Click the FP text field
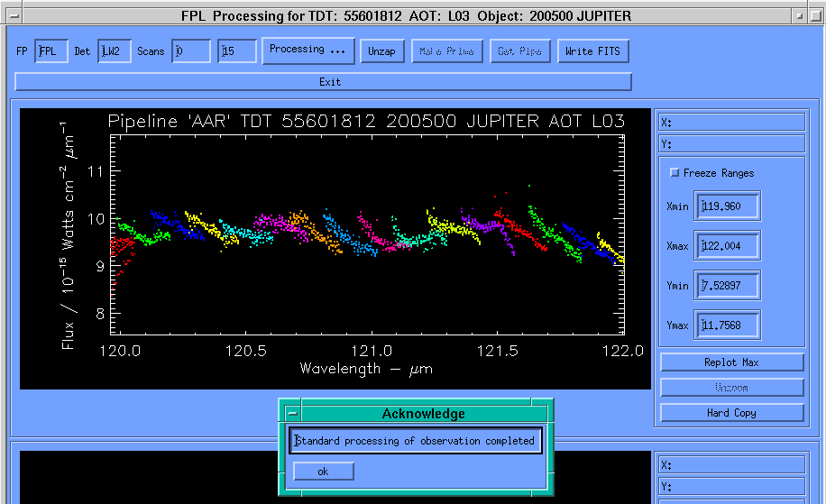This screenshot has width=826, height=504. (51, 51)
